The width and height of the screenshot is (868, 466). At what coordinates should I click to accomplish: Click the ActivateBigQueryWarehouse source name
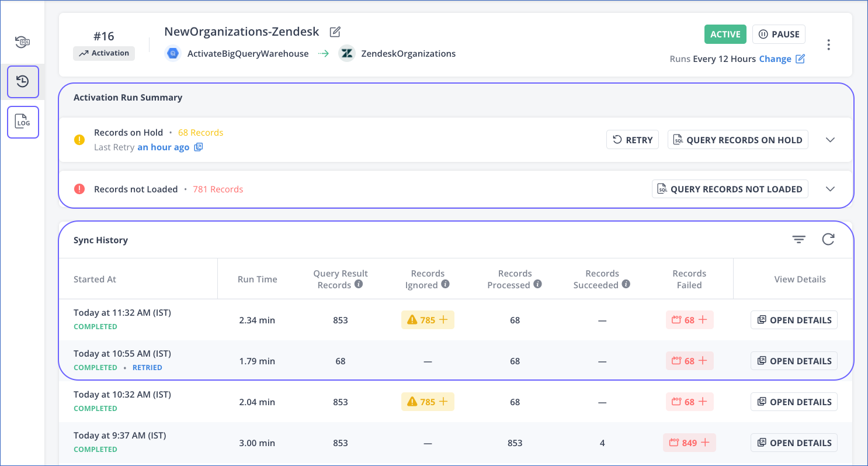(x=248, y=54)
